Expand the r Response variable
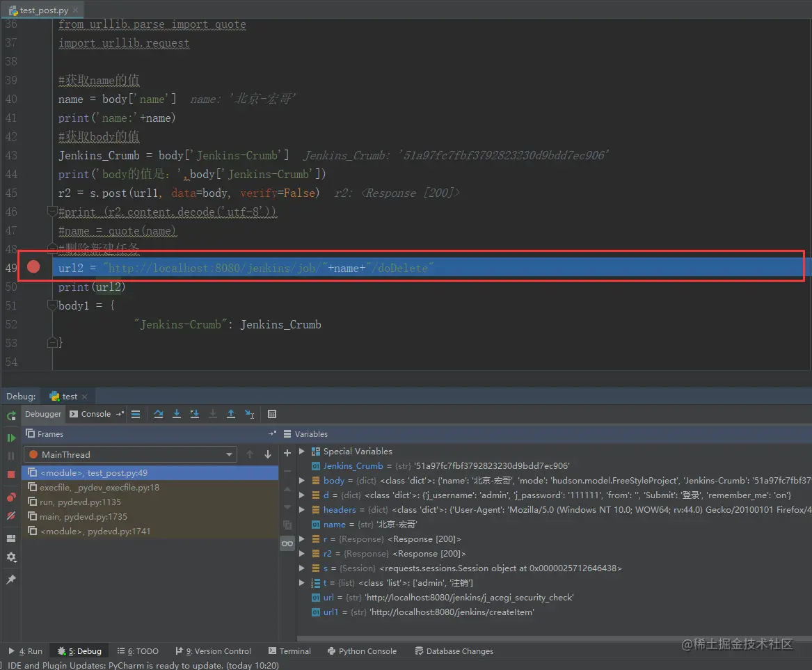Viewport: 812px width, 670px height. coord(302,539)
